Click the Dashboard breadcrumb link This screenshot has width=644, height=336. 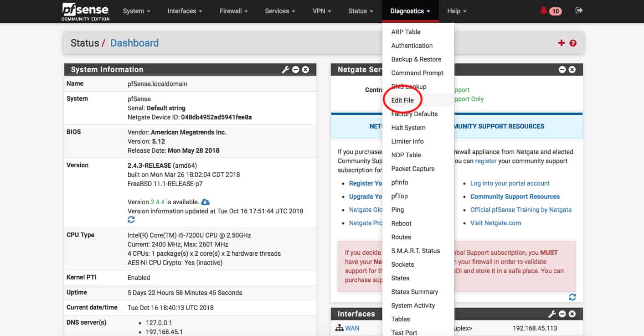coord(134,43)
